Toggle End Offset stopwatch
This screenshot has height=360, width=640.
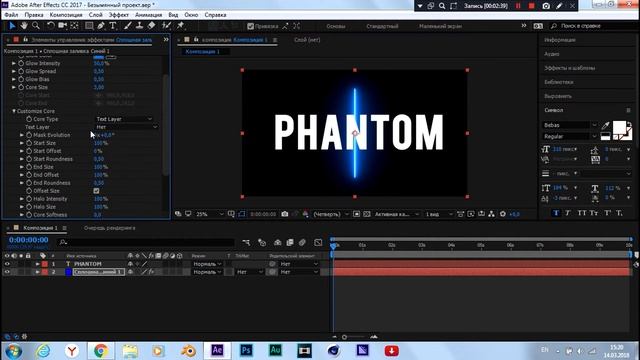(x=29, y=175)
